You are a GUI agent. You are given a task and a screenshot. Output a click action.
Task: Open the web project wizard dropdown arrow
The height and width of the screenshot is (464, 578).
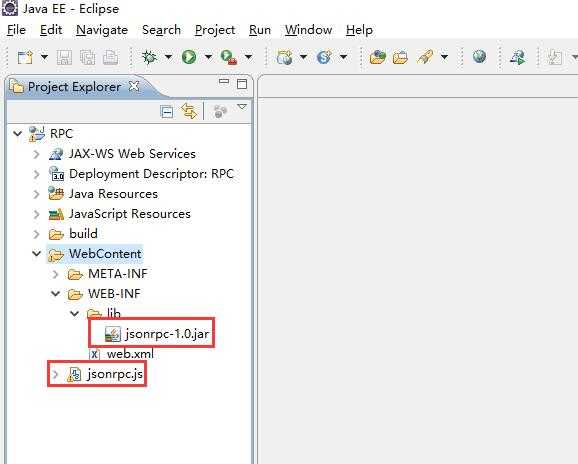pos(303,57)
